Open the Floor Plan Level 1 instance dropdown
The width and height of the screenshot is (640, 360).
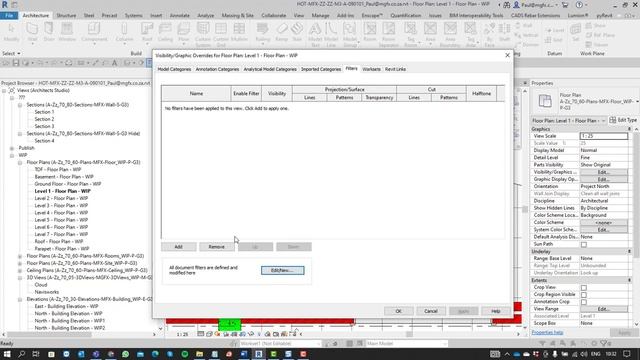click(603, 121)
